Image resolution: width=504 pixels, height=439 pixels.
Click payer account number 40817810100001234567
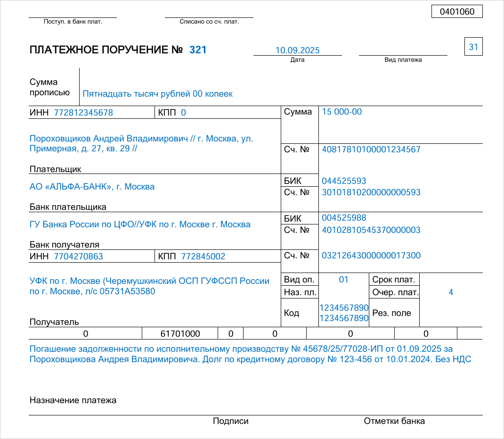[371, 149]
